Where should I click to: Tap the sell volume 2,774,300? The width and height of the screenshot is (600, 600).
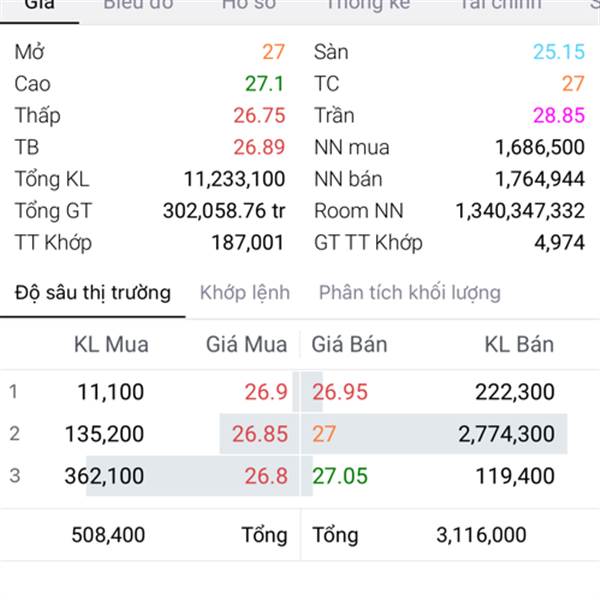[506, 434]
